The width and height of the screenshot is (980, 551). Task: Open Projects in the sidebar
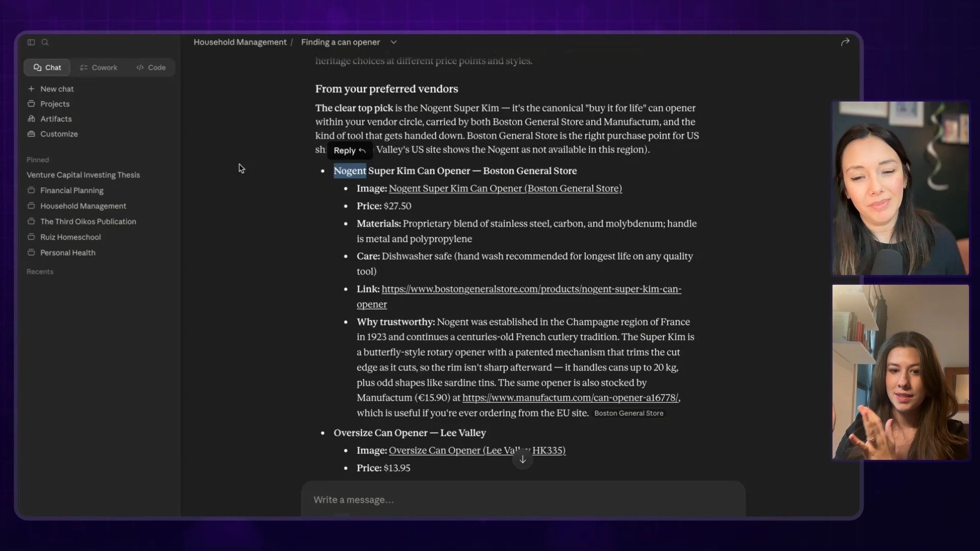click(x=55, y=104)
